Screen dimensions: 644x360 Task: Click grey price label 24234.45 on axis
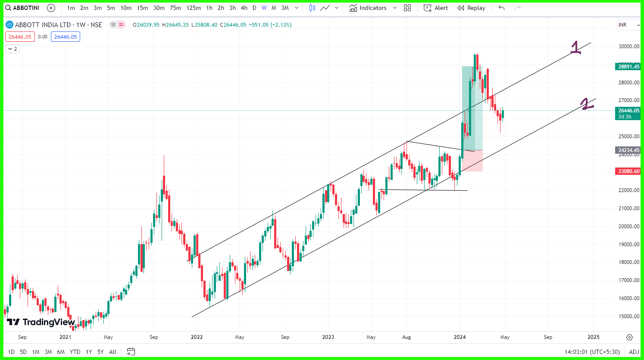628,150
